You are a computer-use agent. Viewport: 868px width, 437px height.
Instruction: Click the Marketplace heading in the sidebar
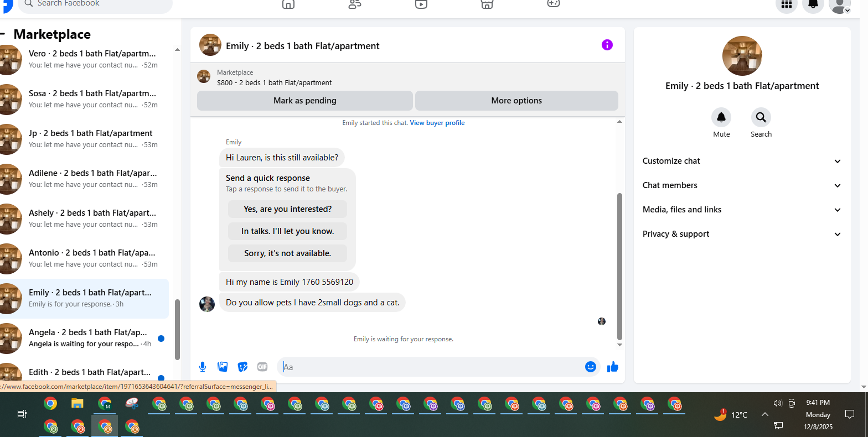coord(52,34)
